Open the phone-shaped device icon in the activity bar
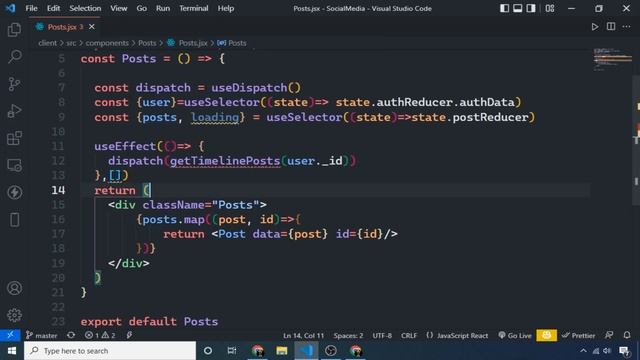Image resolution: width=640 pixels, height=360 pixels. 14,220
